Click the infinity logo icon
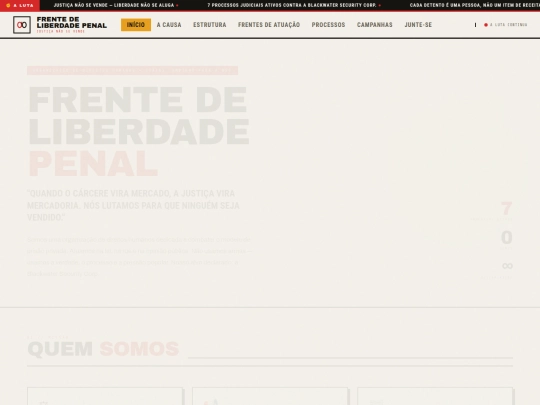The width and height of the screenshot is (540, 405). coord(22,25)
